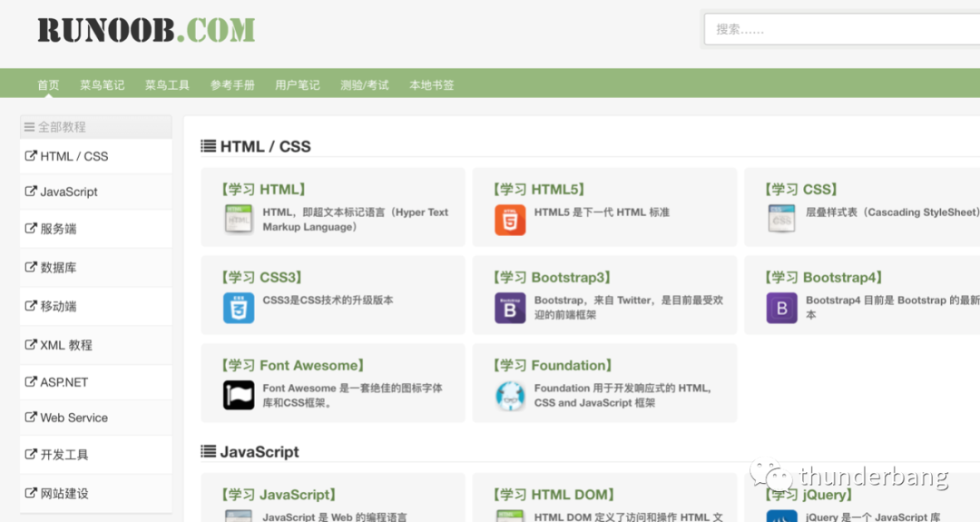
Task: Open the 本地书签 nav item
Action: 431,85
